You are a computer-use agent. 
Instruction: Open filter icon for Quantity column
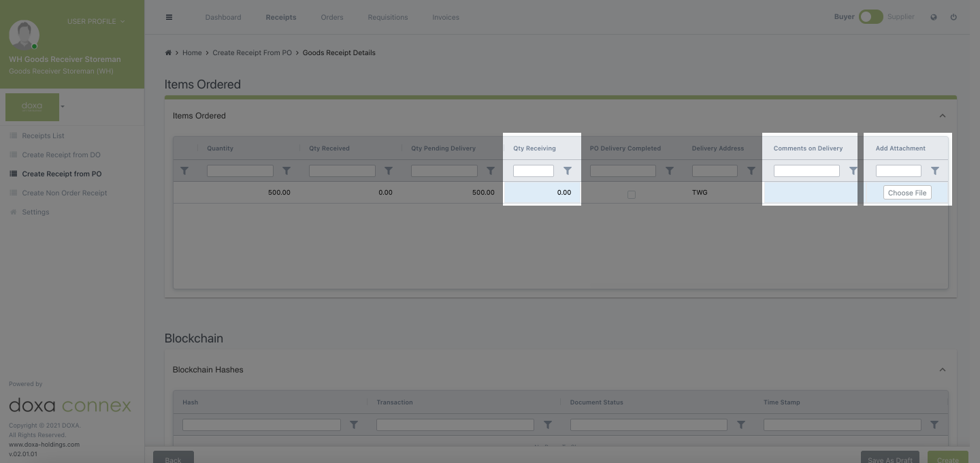[x=287, y=171]
